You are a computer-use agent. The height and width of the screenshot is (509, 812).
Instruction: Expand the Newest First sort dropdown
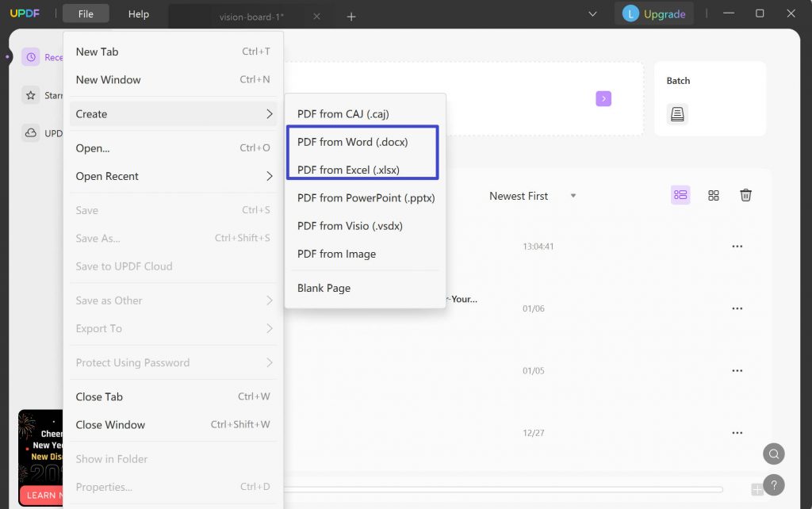pos(532,196)
